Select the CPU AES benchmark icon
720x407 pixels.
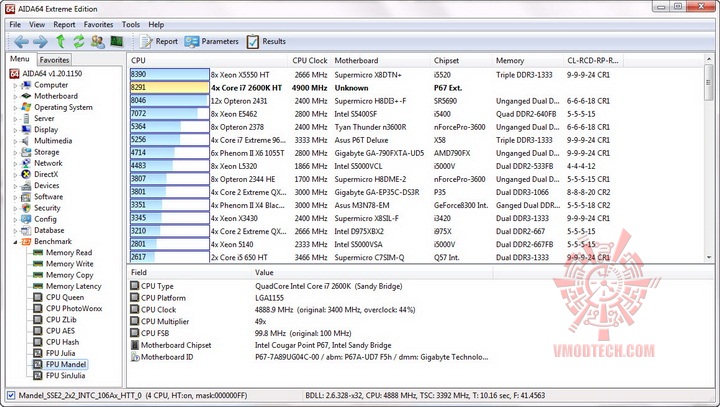(38, 331)
